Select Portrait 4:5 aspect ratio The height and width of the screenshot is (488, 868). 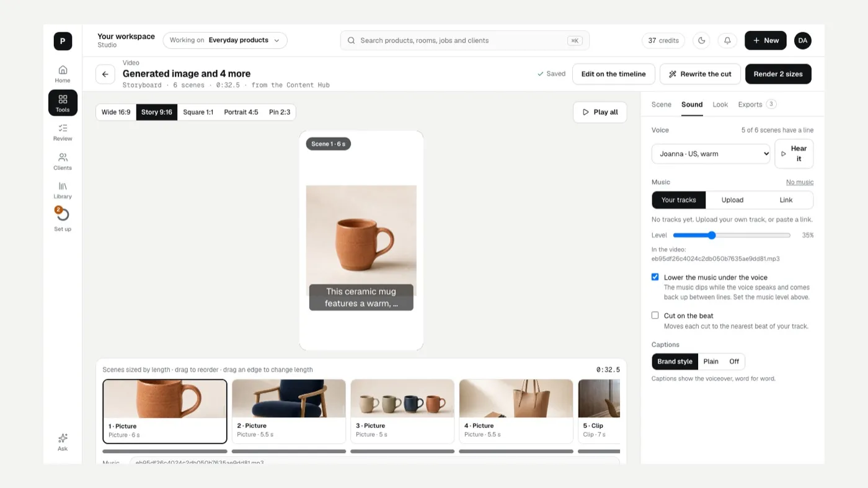[241, 112]
